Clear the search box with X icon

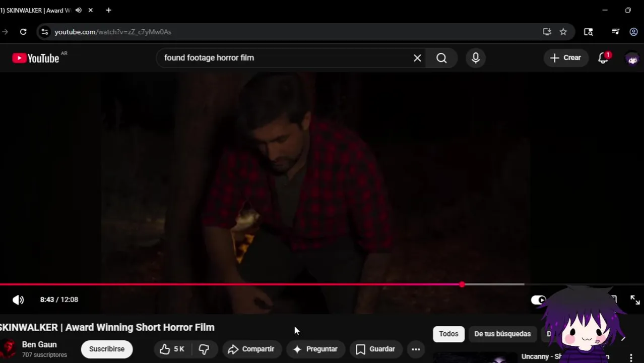pos(417,58)
